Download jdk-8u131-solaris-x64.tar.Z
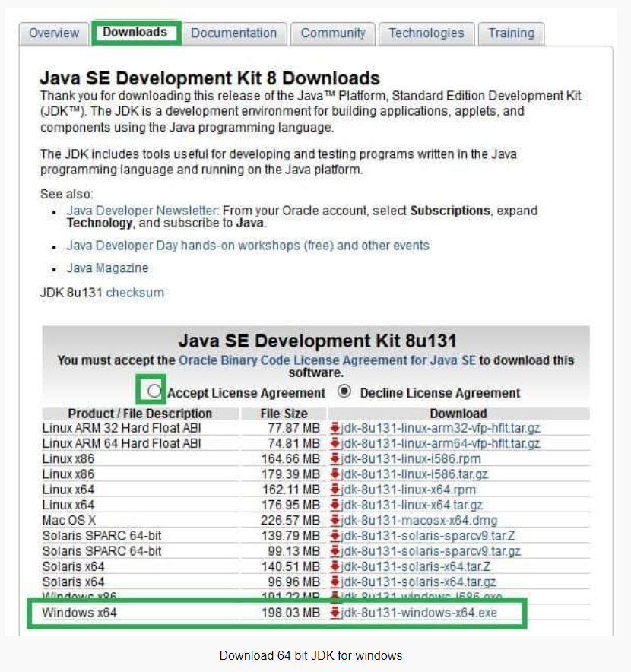631x672 pixels. 415,567
